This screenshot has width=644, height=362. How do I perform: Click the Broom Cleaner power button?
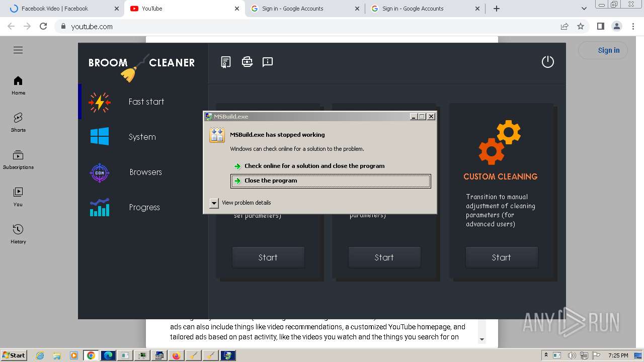coord(547,62)
